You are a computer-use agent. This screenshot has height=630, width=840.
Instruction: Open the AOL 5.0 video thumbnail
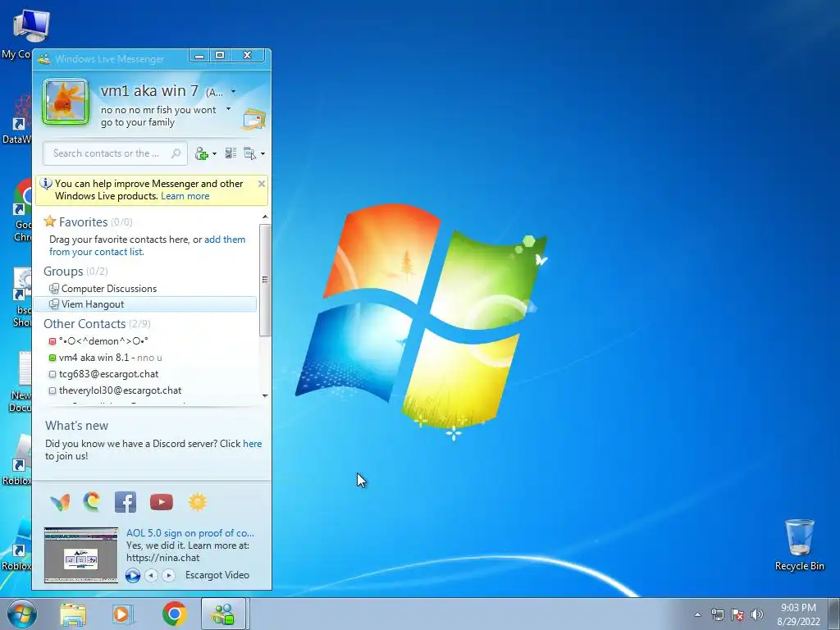[81, 555]
